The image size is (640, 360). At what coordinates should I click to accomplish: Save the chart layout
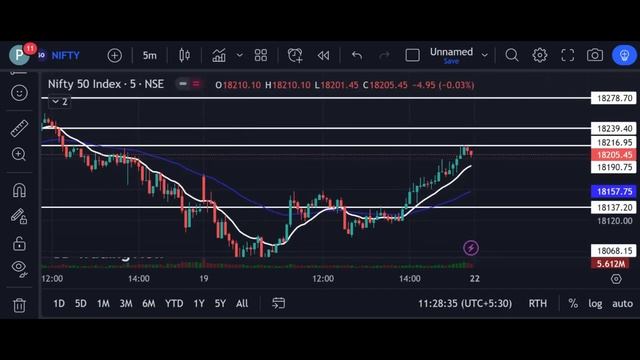(451, 61)
